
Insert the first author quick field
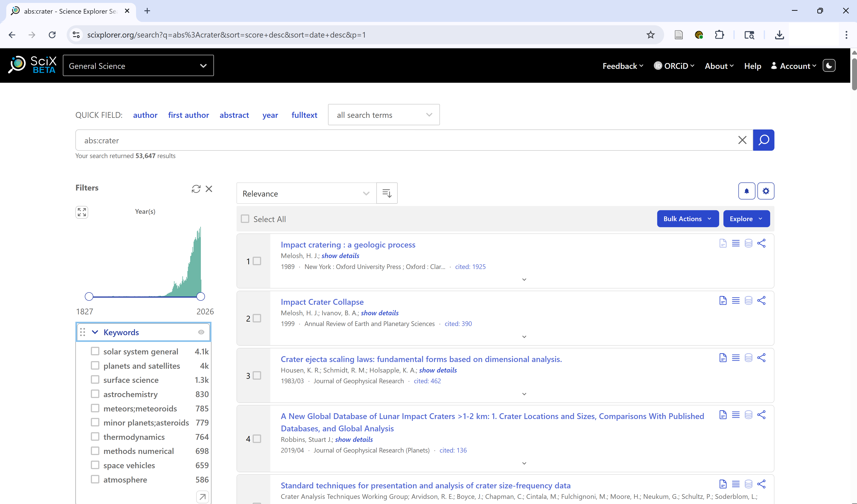click(x=188, y=115)
